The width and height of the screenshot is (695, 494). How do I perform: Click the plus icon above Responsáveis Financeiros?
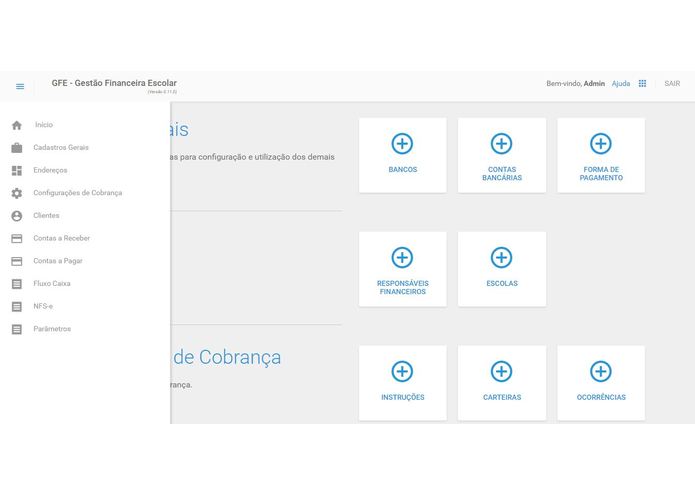(x=402, y=257)
